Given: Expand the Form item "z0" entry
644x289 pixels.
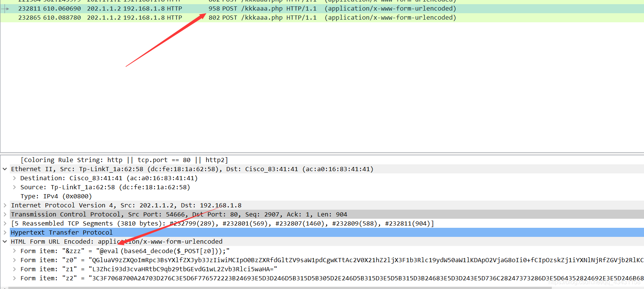Looking at the screenshot, I should [x=14, y=260].
